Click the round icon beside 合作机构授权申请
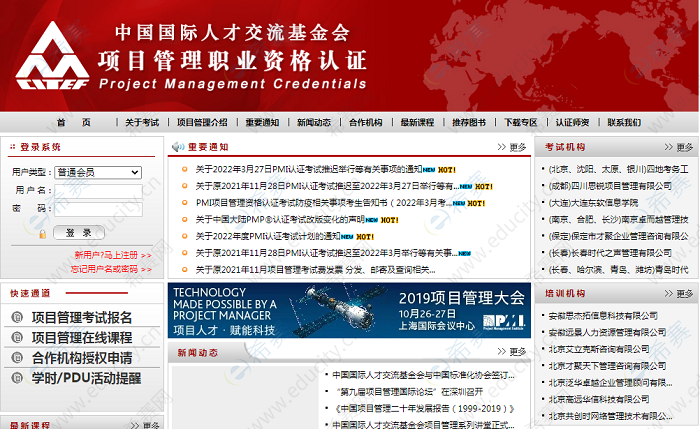Viewport: 700px width, 429px height. coord(17,358)
